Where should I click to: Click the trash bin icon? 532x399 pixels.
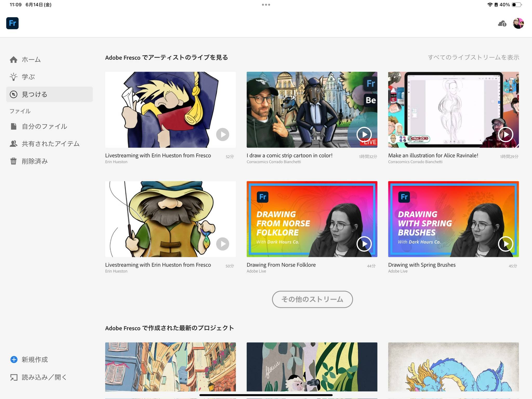tap(14, 161)
